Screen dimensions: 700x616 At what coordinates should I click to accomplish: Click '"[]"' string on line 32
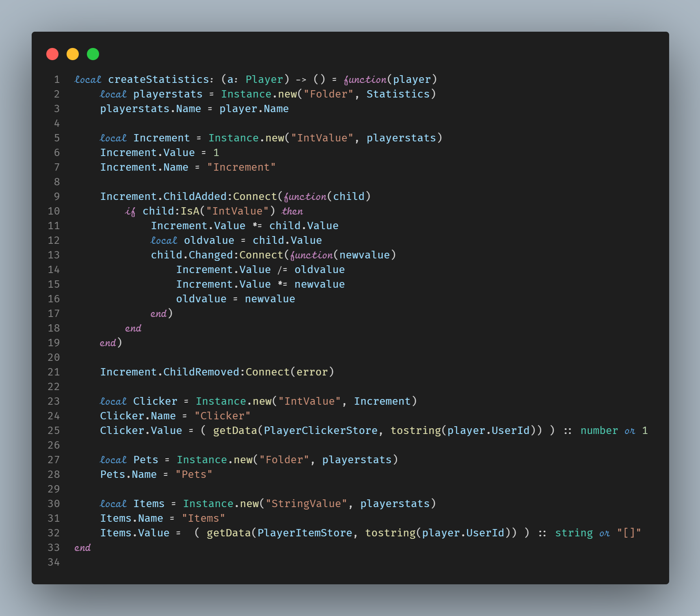(629, 533)
